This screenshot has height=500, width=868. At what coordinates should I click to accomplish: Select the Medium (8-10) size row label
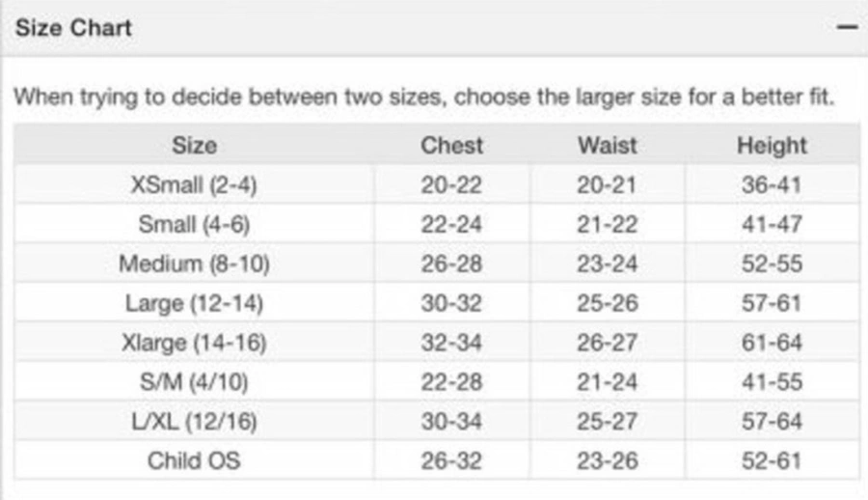point(194,264)
